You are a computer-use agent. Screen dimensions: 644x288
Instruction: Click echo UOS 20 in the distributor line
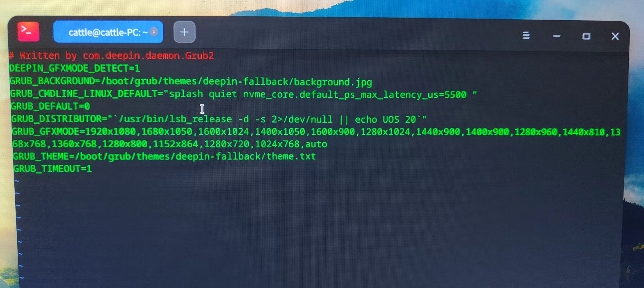pos(385,119)
